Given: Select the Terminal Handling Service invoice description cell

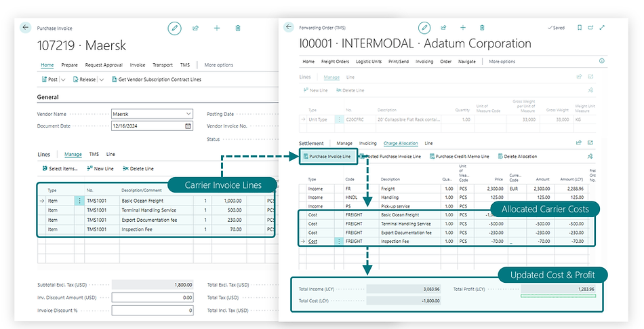Looking at the screenshot, I should 156,210.
